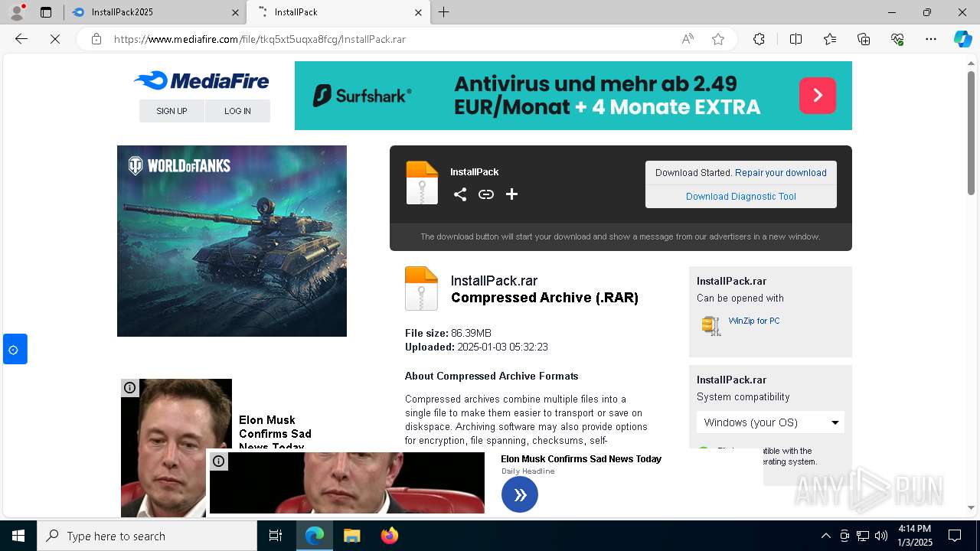
Task: Click the WinZip icon
Action: click(711, 325)
